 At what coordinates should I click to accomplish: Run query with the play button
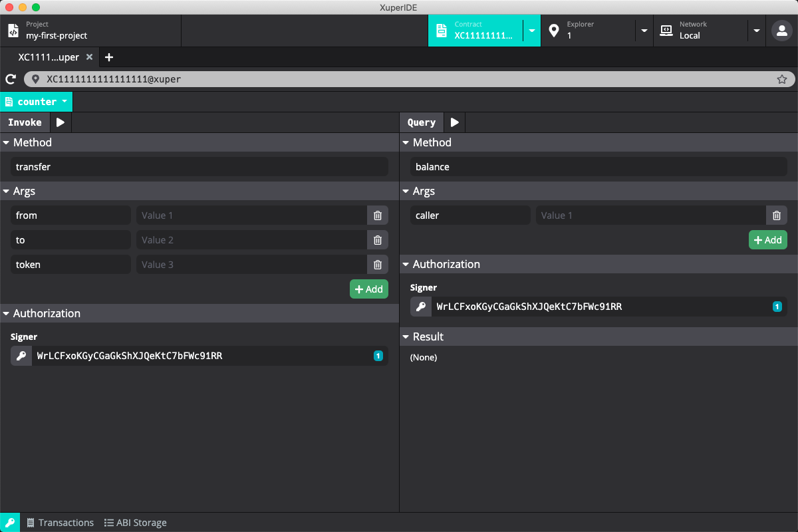[454, 122]
